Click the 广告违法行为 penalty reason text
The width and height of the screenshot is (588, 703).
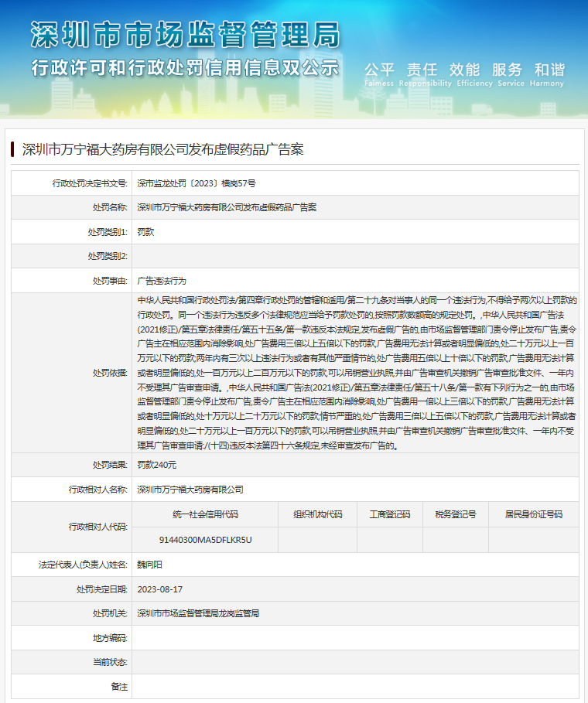click(x=162, y=281)
